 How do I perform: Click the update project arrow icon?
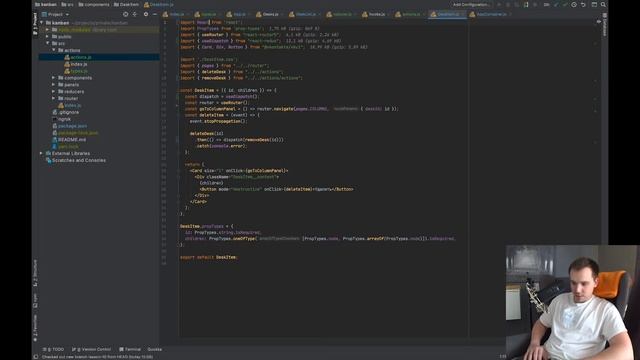(x=556, y=4)
